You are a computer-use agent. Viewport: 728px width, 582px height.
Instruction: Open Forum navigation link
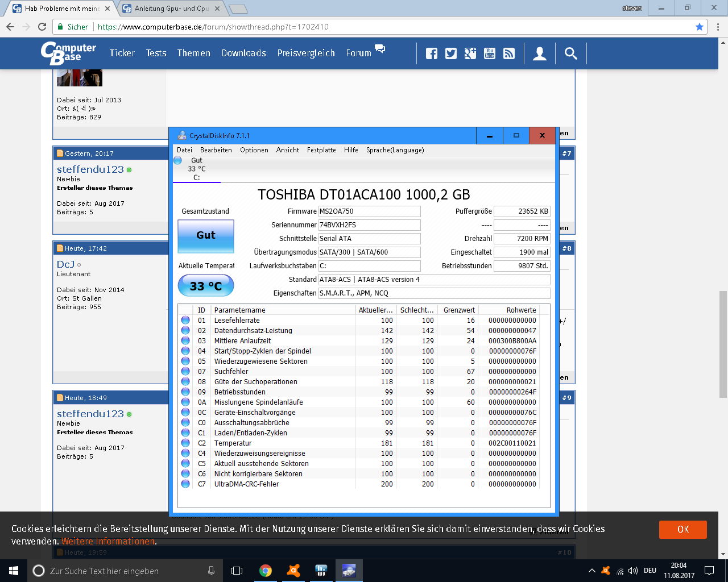point(358,53)
